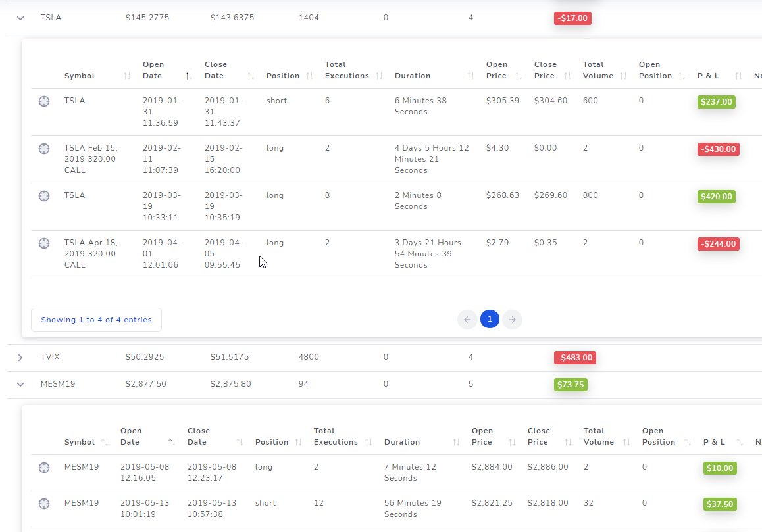Open target icon for TSLA long trade 2019-03-19

pyautogui.click(x=44, y=196)
